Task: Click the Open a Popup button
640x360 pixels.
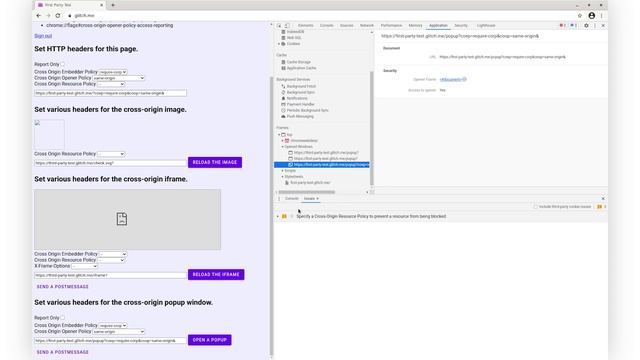Action: (x=209, y=340)
